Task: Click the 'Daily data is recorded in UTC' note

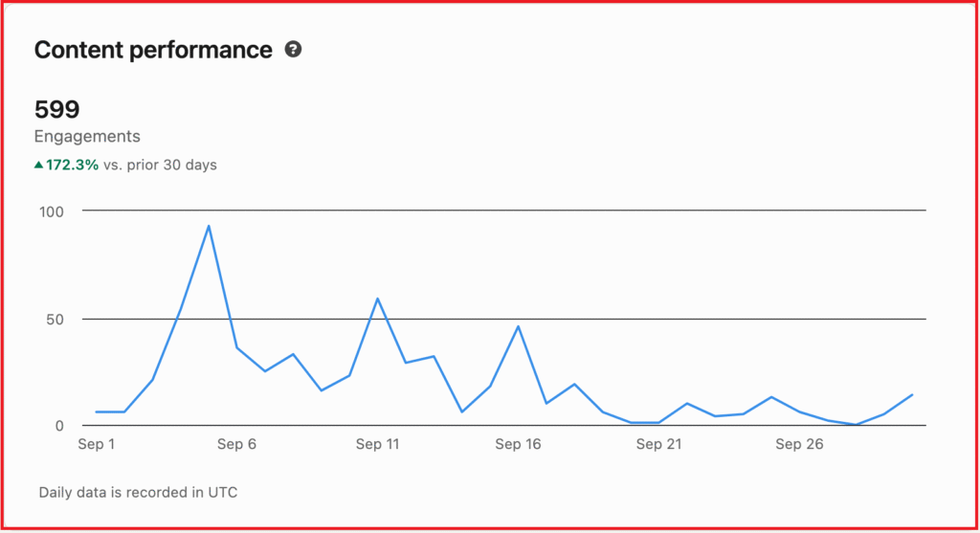Action: coord(138,493)
